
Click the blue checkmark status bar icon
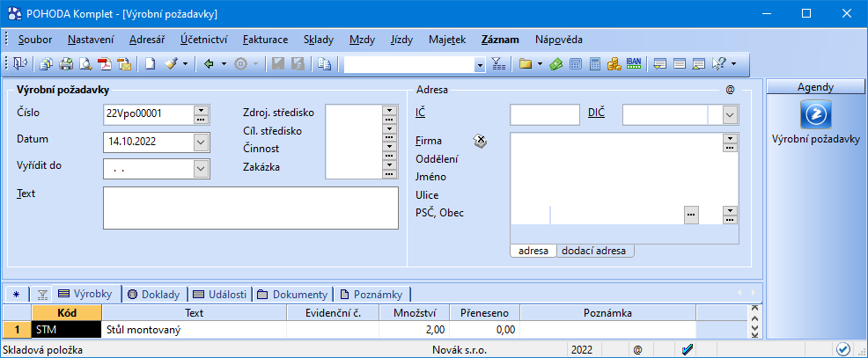(x=688, y=350)
